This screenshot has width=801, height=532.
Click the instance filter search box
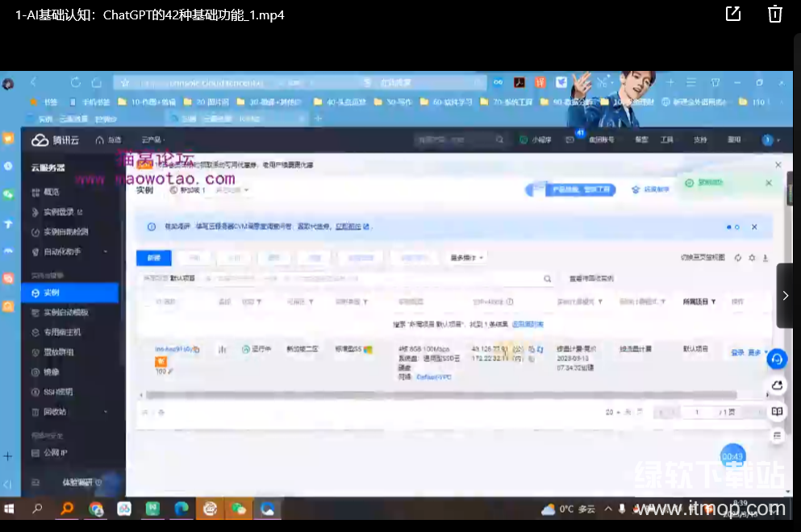(x=345, y=279)
